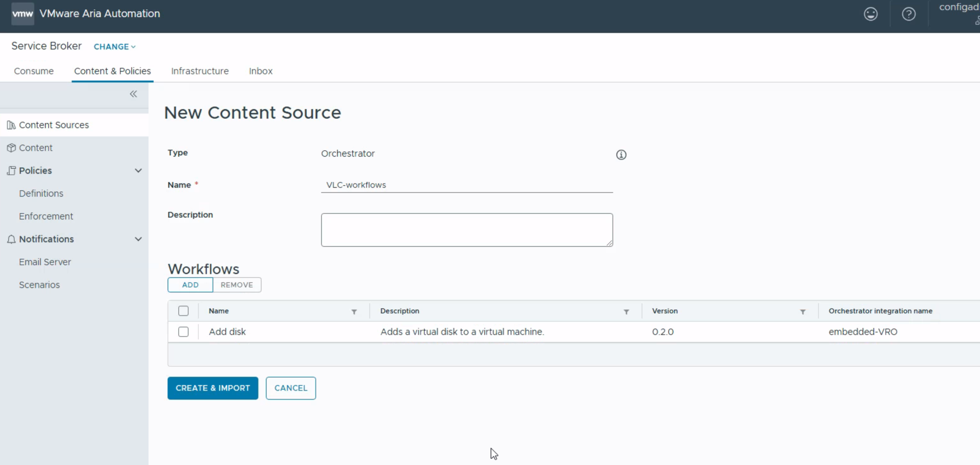Click 'Adds a virtual disk' description cell
980x465 pixels.
462,332
